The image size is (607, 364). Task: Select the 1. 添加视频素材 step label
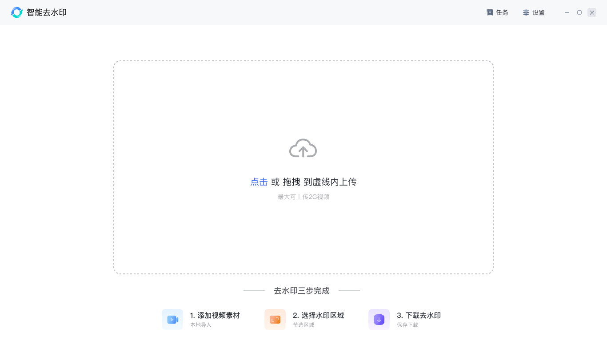pyautogui.click(x=215, y=315)
